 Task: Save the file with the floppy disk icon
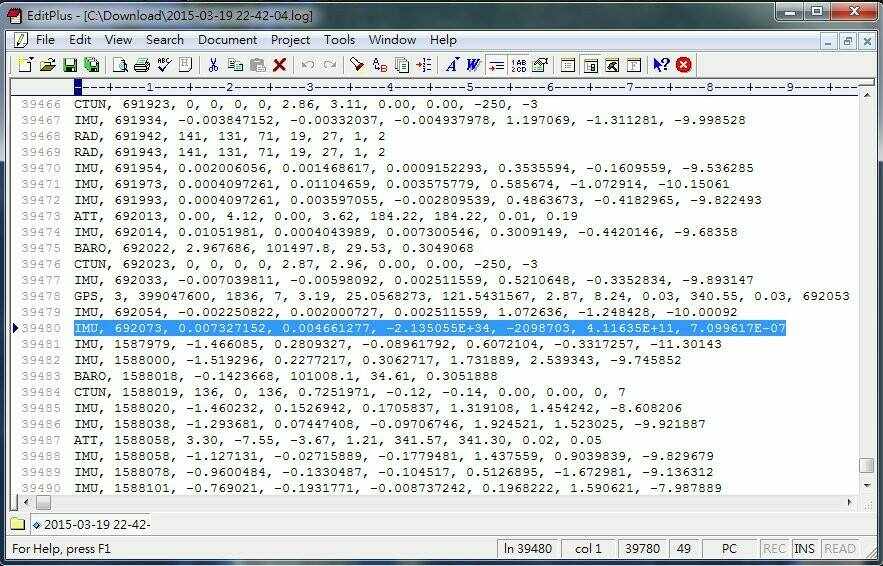coord(70,65)
